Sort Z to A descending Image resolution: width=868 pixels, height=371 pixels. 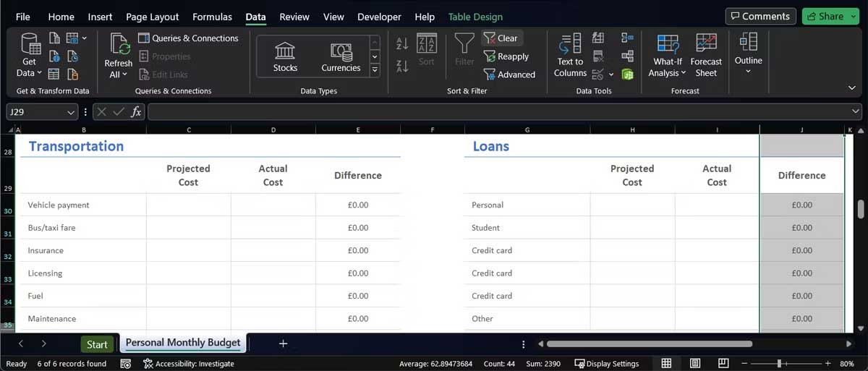[x=403, y=67]
